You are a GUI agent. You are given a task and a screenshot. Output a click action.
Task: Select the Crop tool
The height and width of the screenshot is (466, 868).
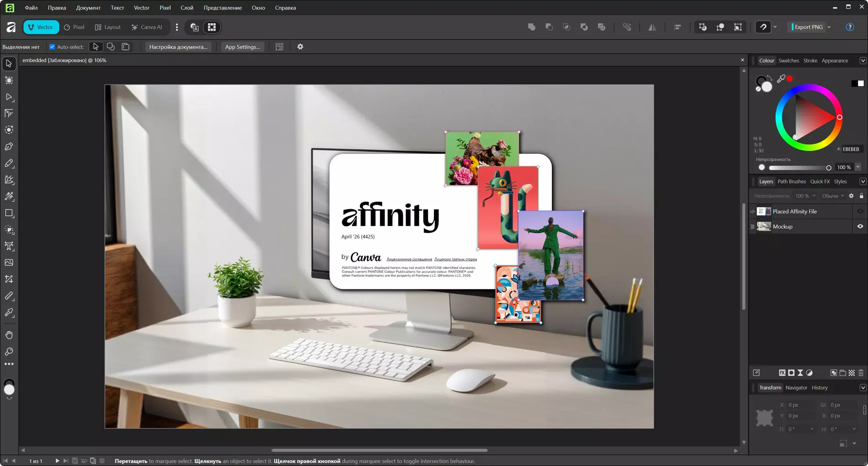[9, 279]
